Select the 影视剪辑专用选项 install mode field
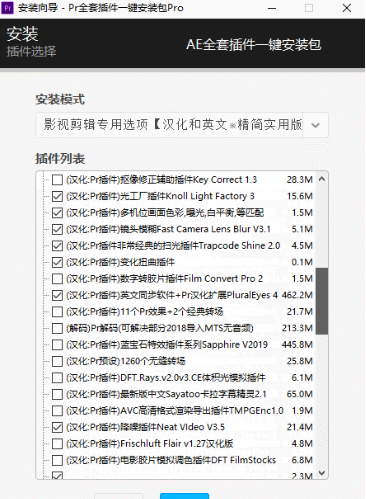Image resolution: width=366 pixels, height=499 pixels. tap(182, 125)
